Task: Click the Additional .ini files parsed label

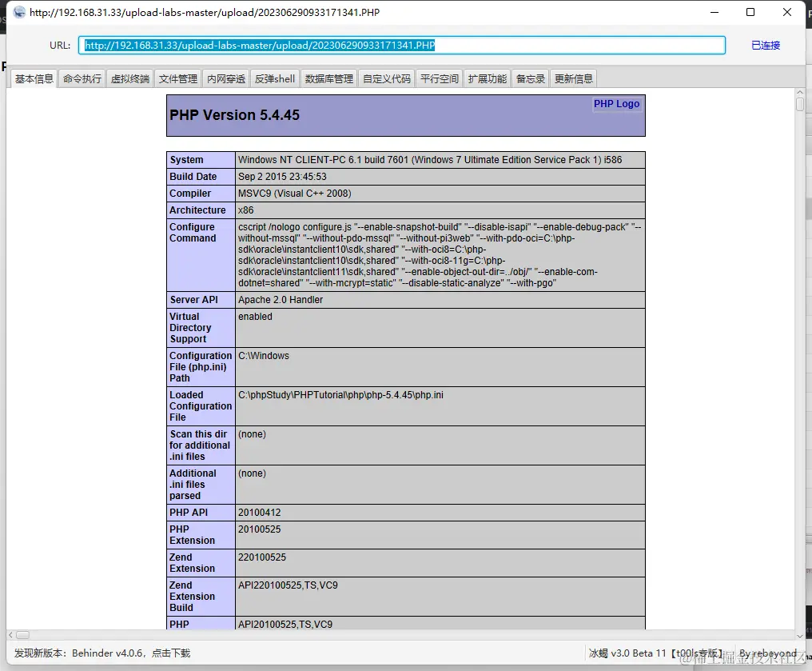Action: click(193, 485)
